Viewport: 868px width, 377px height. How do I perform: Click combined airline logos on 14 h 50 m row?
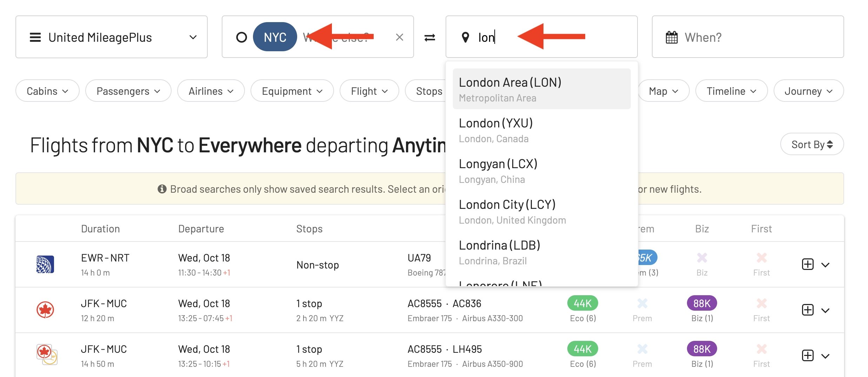coord(47,355)
